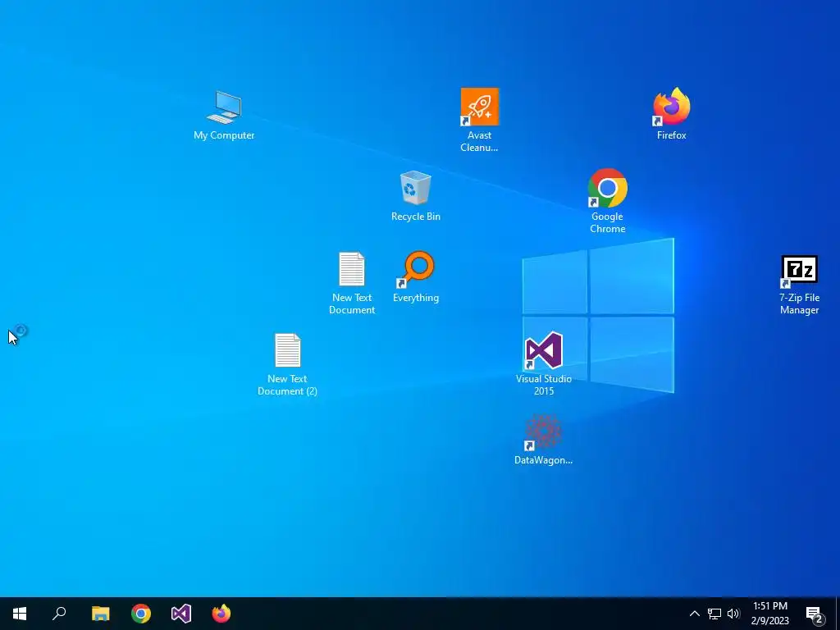The image size is (840, 630).
Task: Open the volume speaker tray icon
Action: tap(733, 614)
